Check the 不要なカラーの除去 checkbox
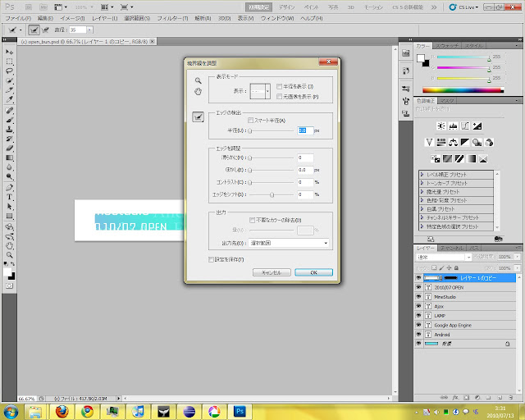Viewport: 525px width, 420px height. coord(252,220)
